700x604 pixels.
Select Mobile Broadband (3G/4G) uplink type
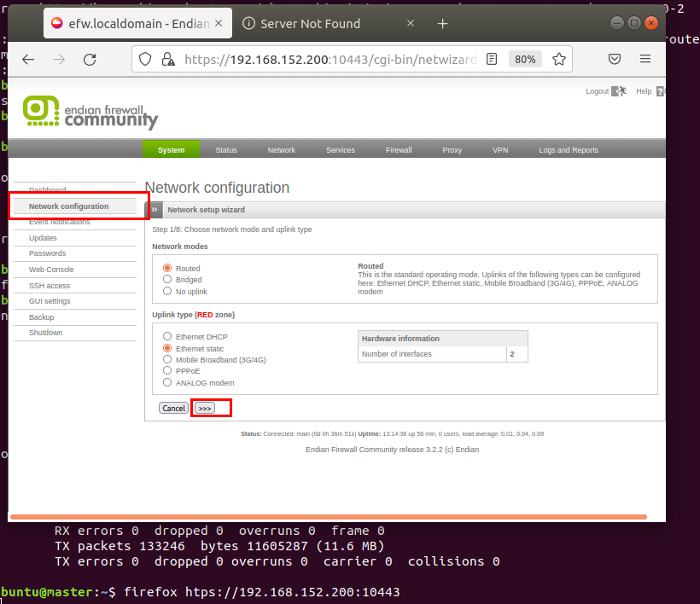click(x=167, y=359)
